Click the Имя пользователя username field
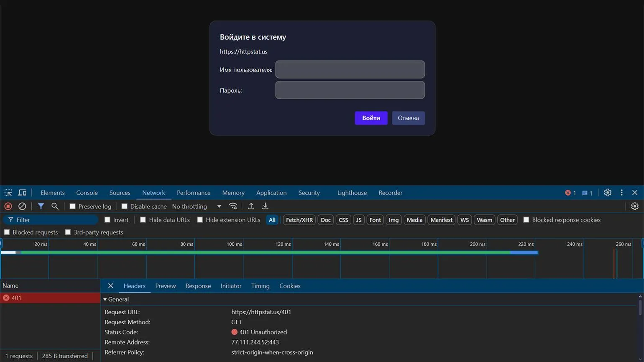Screen dimensions: 644x362 click(350, 69)
